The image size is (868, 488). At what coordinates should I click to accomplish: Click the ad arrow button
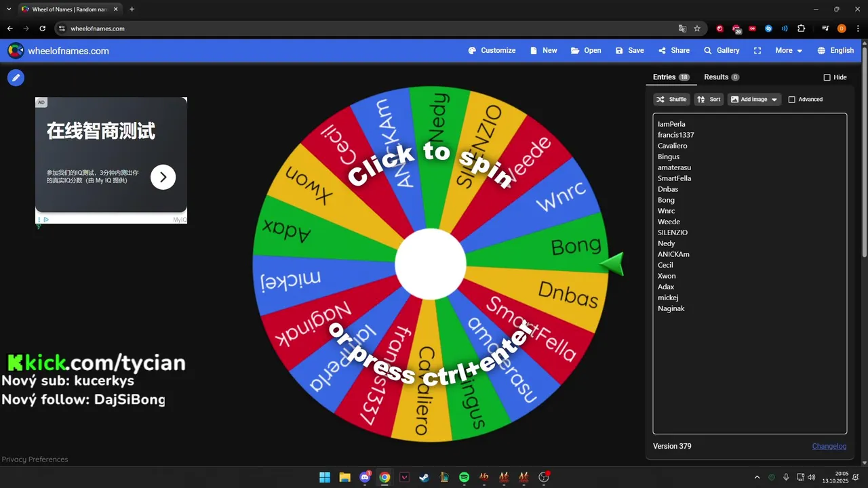[163, 177]
